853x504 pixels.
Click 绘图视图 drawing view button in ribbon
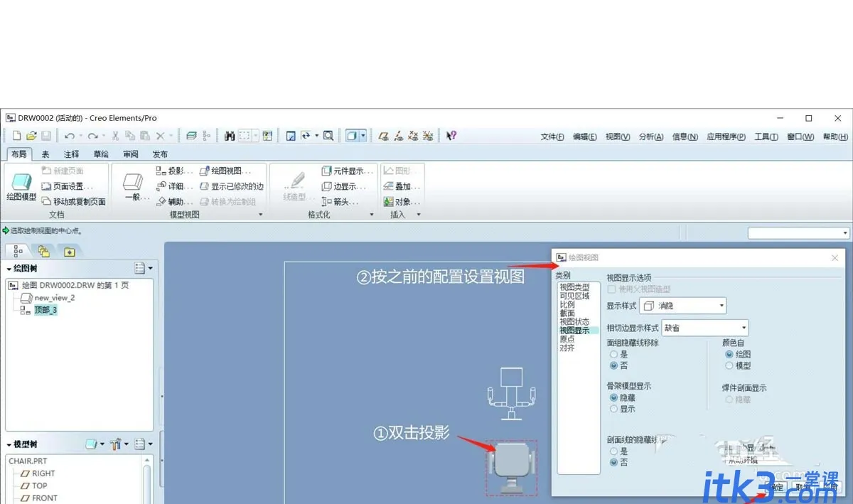click(x=225, y=171)
